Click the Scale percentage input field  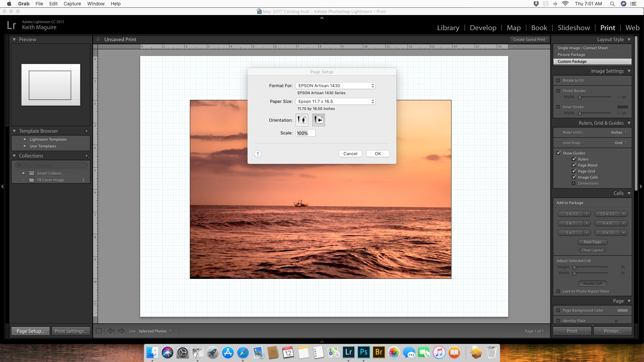[x=305, y=133]
